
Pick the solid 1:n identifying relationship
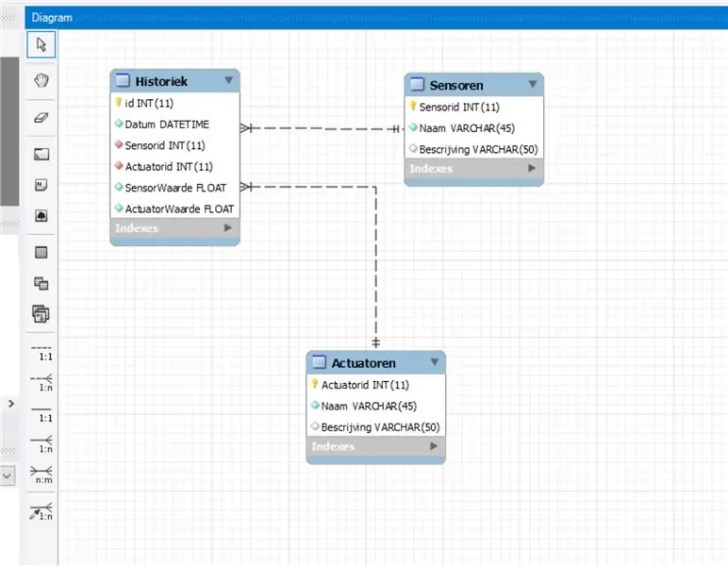[41, 444]
